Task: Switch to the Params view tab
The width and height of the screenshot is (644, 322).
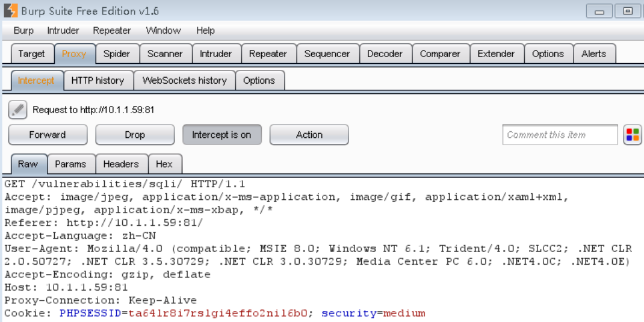Action: click(x=70, y=164)
